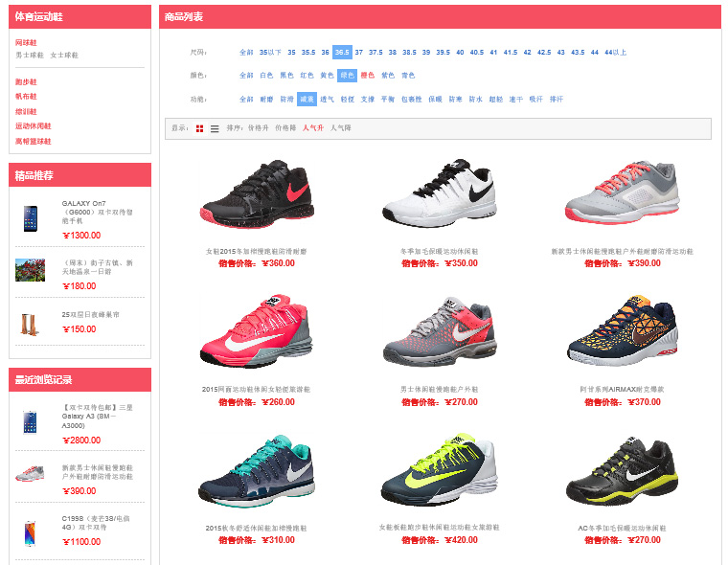Select size filter 36.5

342,53
